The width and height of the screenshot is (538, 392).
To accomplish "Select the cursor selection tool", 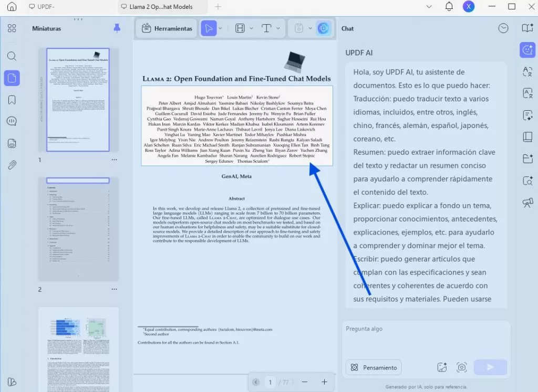I will click(209, 28).
